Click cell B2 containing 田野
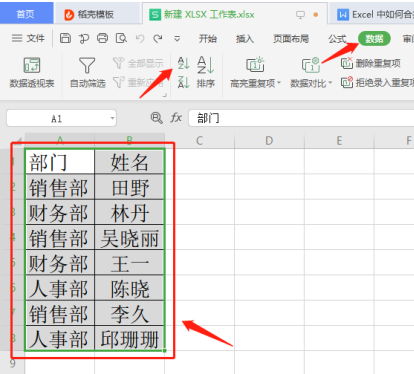 (x=129, y=187)
